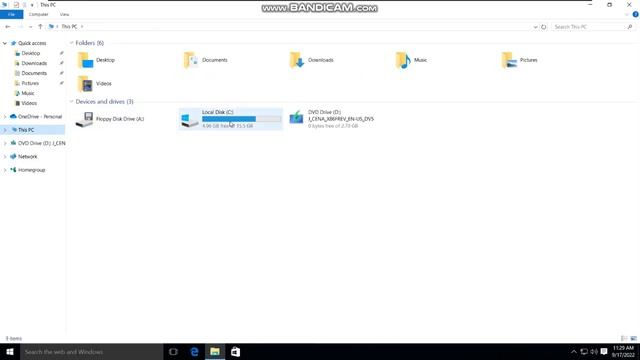Click the volume speaker tray icon
Screen dimensions: 640x360
594,351
